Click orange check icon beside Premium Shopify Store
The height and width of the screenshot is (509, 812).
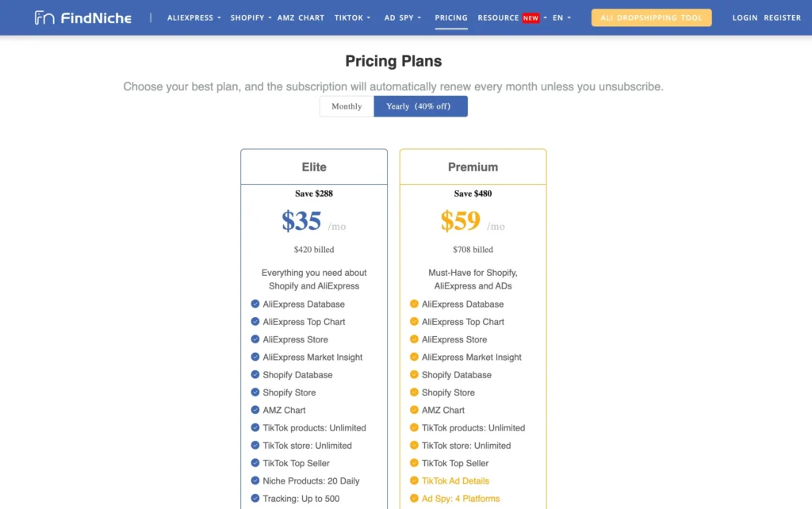pyautogui.click(x=414, y=392)
